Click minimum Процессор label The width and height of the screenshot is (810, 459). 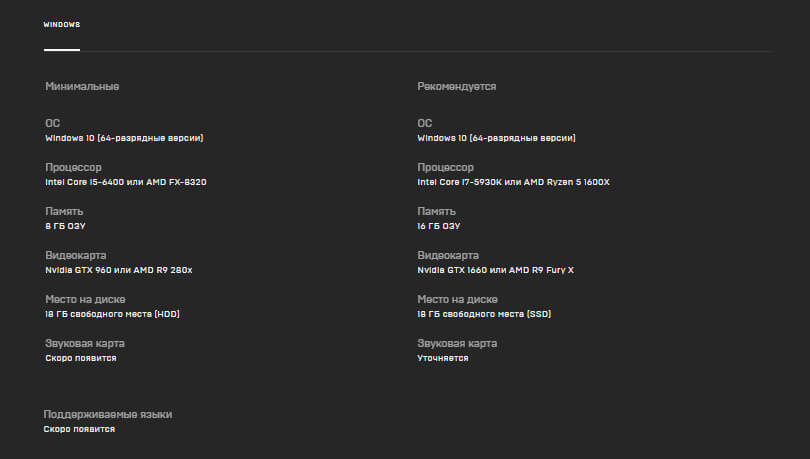point(73,168)
